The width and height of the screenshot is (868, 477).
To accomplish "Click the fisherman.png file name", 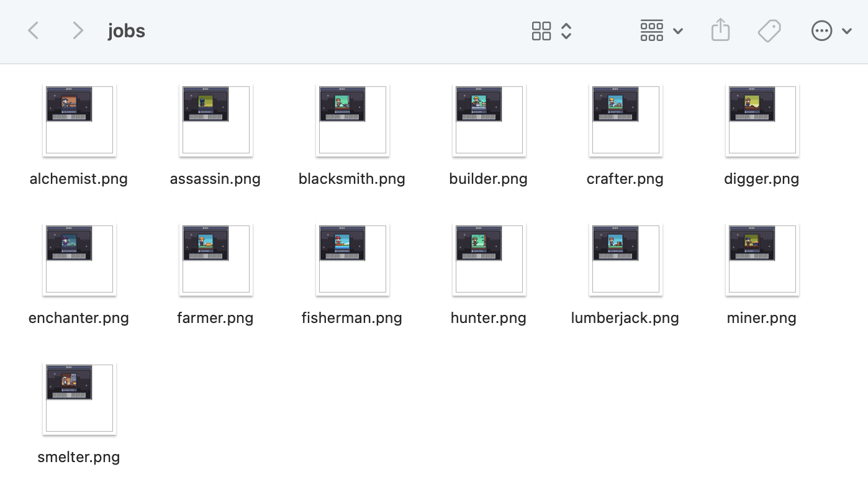I will click(351, 319).
